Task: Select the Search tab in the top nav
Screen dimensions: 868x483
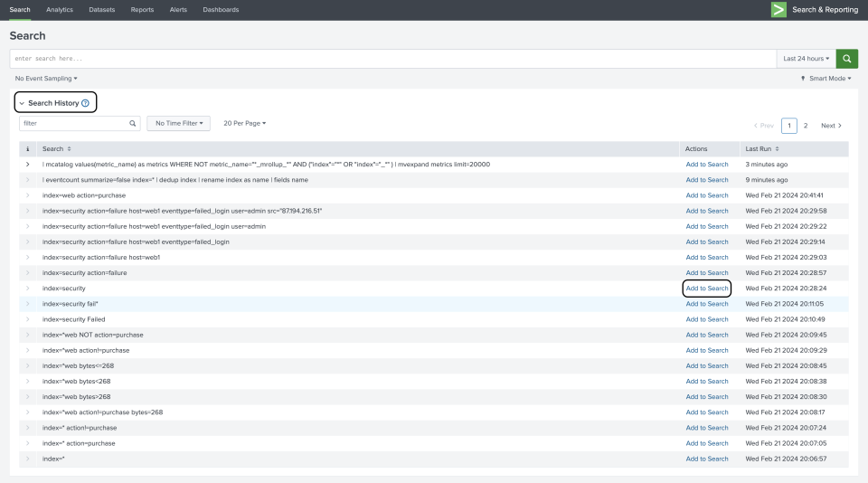Action: (20, 10)
